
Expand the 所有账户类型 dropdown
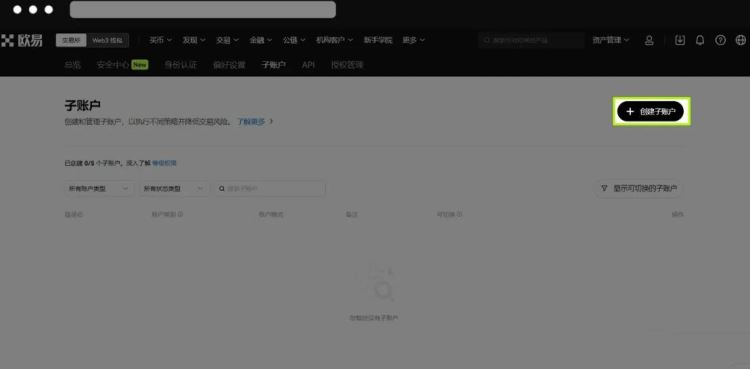(x=99, y=189)
